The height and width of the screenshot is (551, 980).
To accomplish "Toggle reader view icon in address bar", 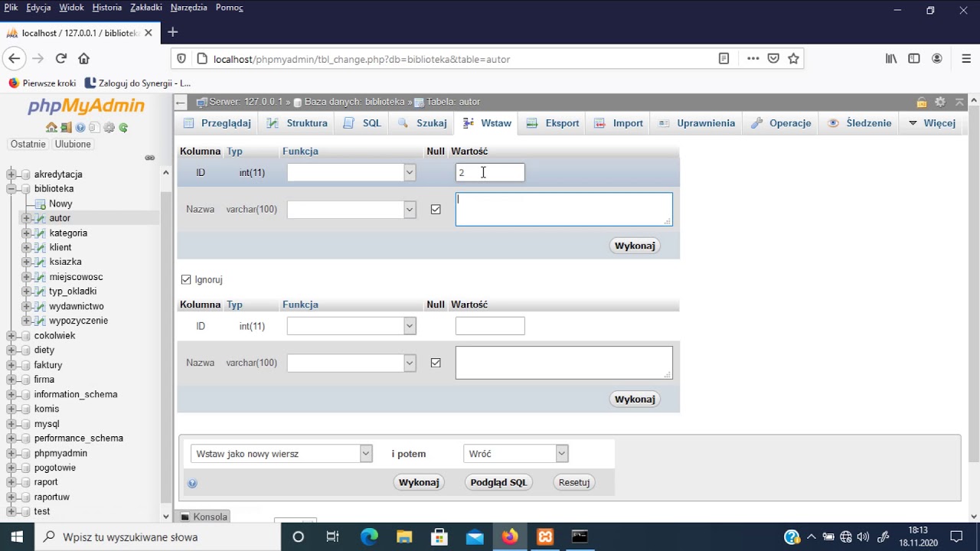I will click(x=724, y=58).
